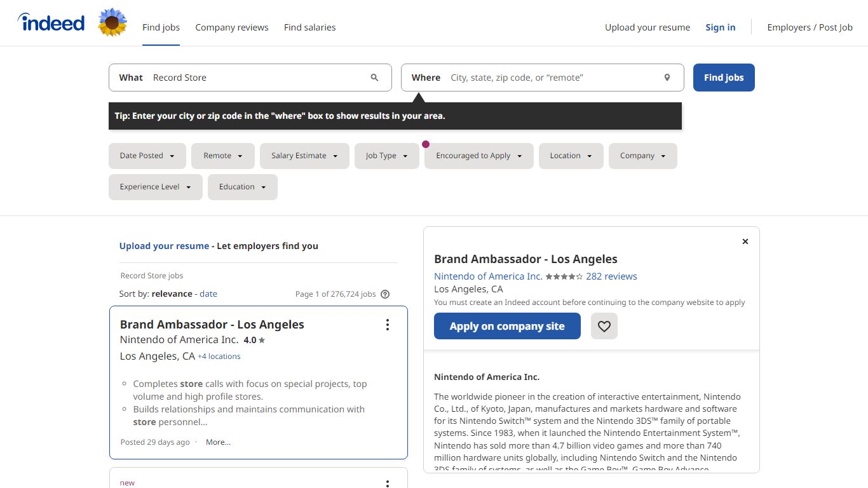
Task: Open Company reviews
Action: pyautogui.click(x=232, y=27)
